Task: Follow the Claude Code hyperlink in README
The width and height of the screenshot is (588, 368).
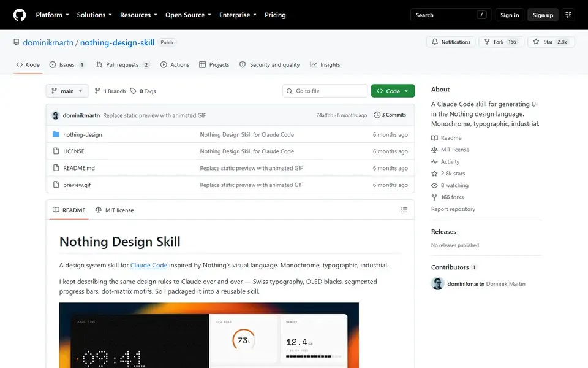Action: click(148, 265)
